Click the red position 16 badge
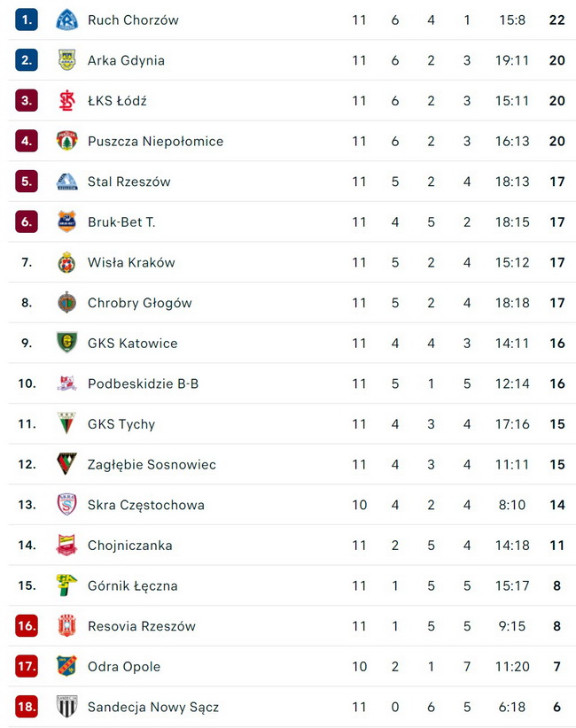The width and height of the screenshot is (576, 728). pyautogui.click(x=27, y=626)
